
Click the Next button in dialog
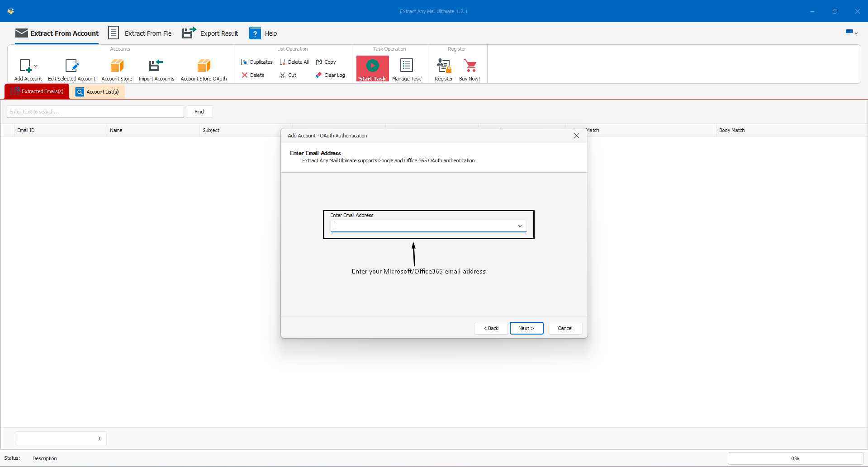pos(526,328)
